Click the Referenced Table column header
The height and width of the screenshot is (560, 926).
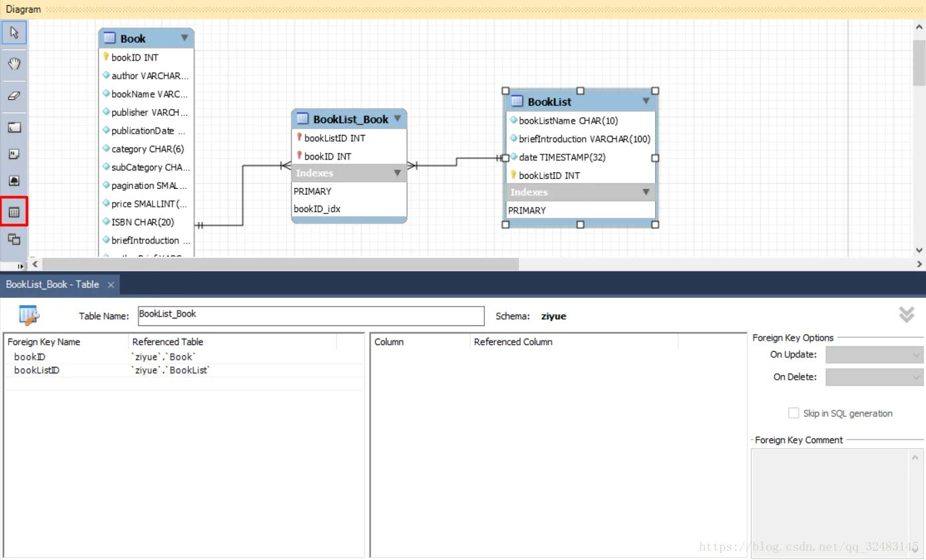tap(233, 342)
